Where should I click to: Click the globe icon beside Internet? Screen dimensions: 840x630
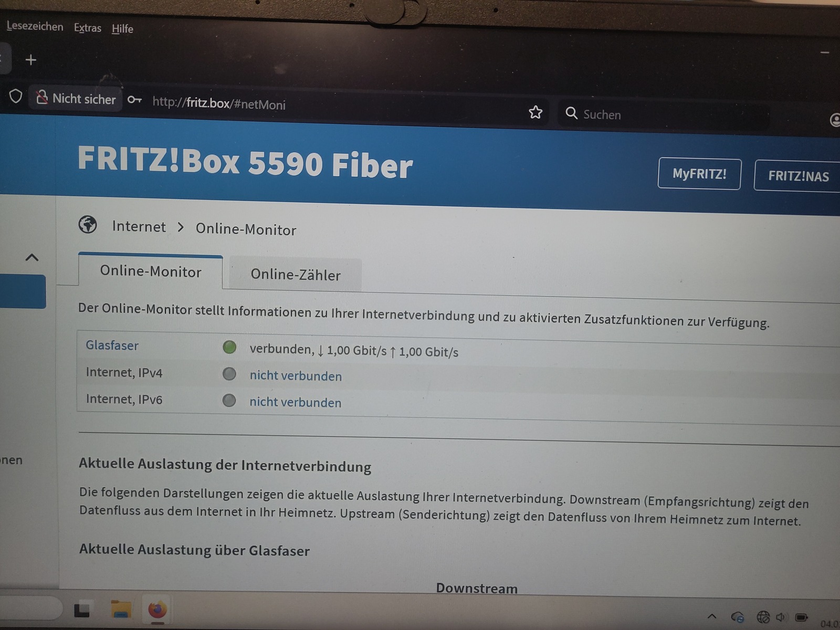point(88,225)
